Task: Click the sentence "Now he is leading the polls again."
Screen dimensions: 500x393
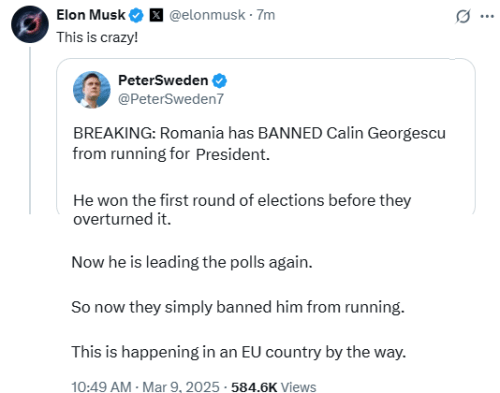Action: (192, 262)
